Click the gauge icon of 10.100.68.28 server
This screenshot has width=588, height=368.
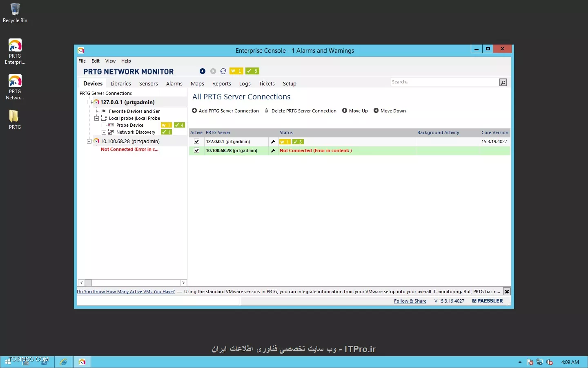(x=96, y=141)
